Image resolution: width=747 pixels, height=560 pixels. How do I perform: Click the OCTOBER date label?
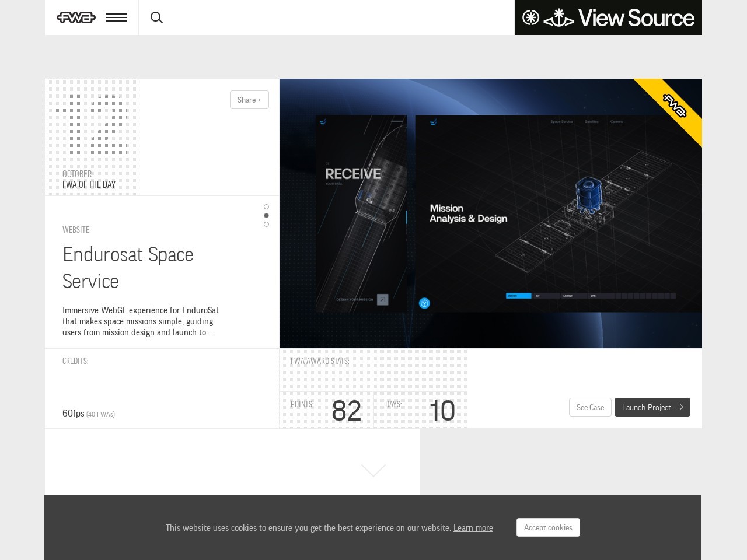77,174
